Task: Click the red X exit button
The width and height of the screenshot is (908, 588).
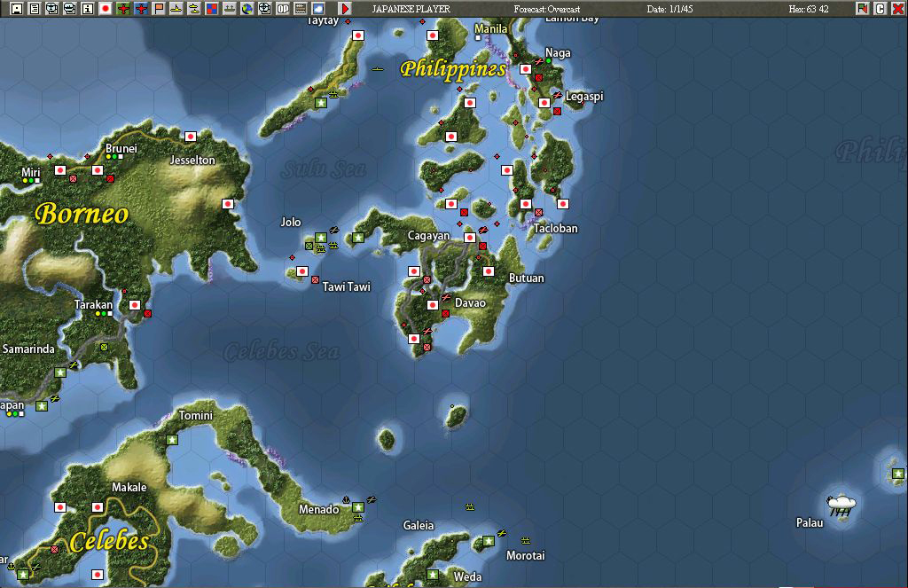Action: coord(897,9)
